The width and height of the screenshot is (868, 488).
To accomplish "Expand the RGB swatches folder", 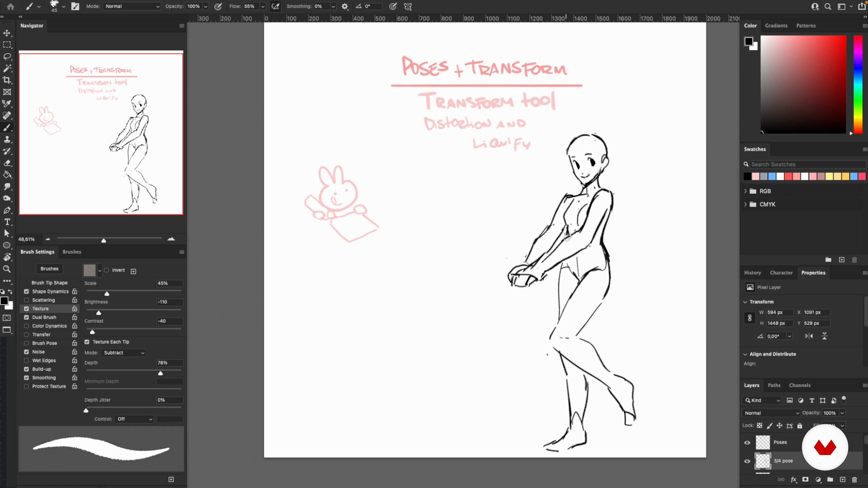I will (745, 191).
